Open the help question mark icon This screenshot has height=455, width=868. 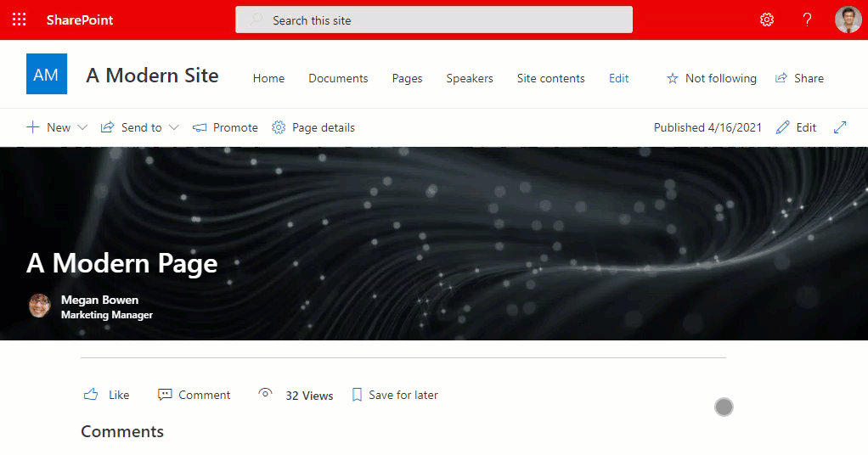[x=807, y=20]
